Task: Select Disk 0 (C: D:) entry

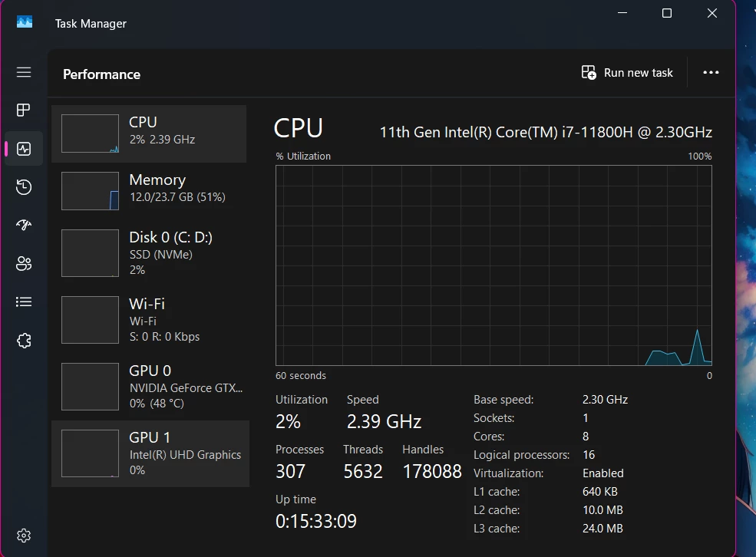Action: pyautogui.click(x=149, y=253)
